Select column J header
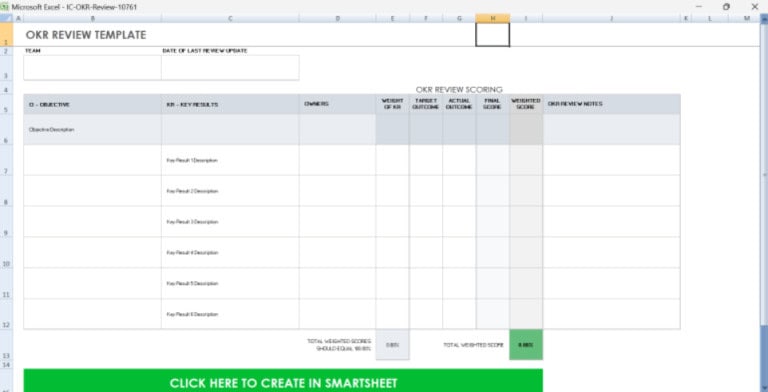 611,18
